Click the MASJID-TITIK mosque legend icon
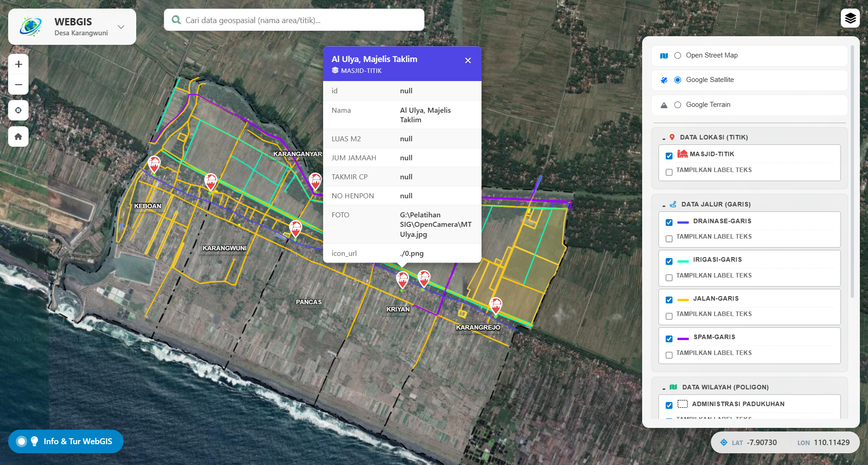This screenshot has height=465, width=868. coord(682,154)
